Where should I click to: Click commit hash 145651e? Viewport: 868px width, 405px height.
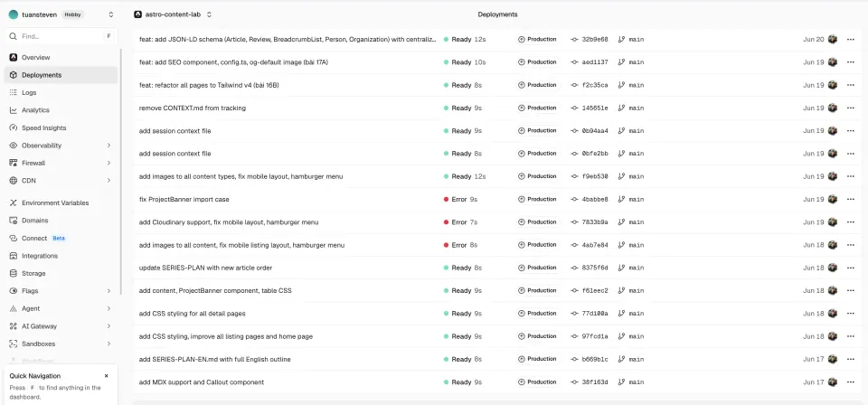(595, 108)
